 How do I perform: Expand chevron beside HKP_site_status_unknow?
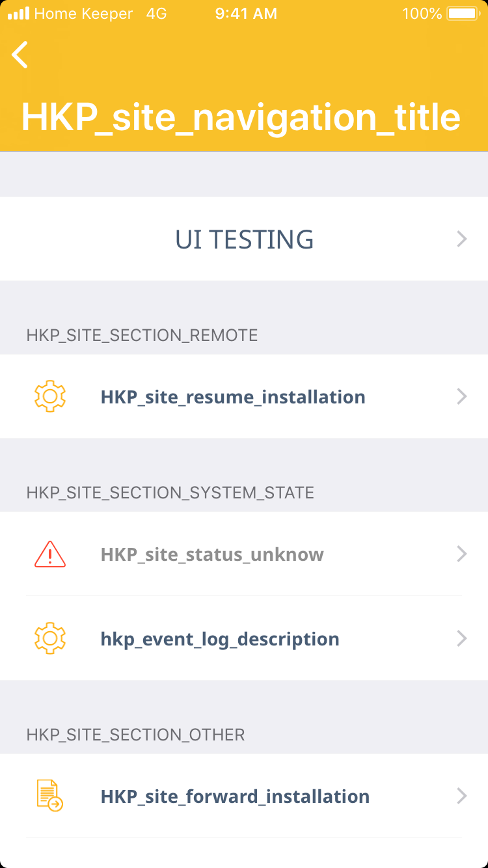point(462,554)
